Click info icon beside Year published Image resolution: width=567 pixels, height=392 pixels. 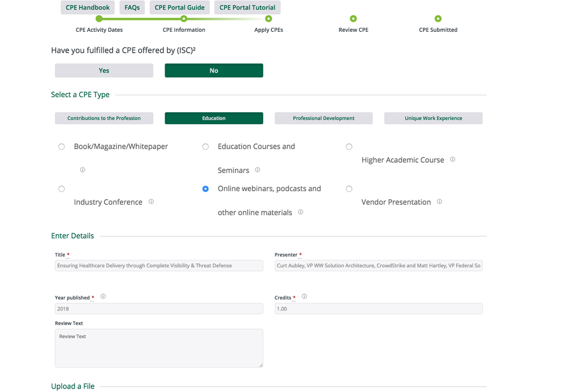(103, 296)
